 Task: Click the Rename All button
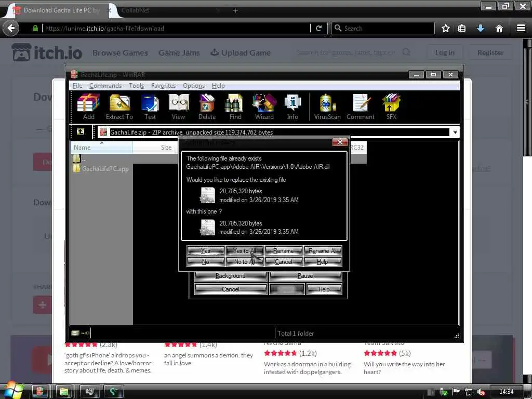click(x=323, y=251)
